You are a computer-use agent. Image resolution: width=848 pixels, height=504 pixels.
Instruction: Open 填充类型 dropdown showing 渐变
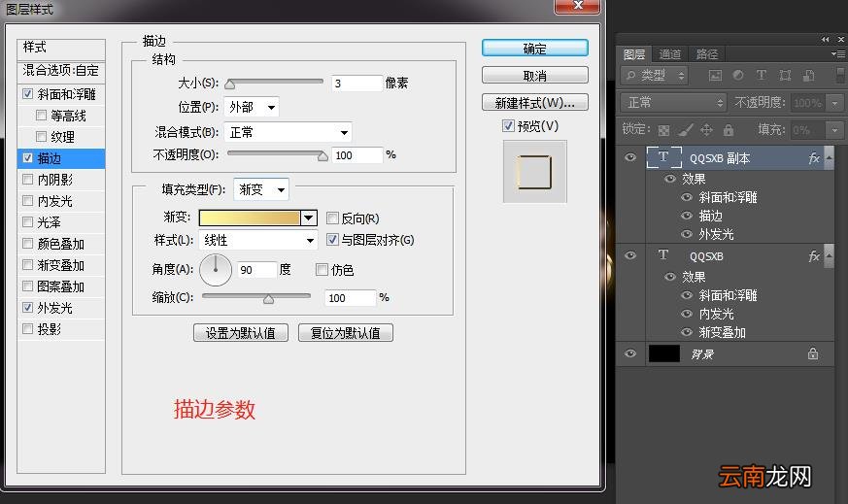(x=261, y=189)
